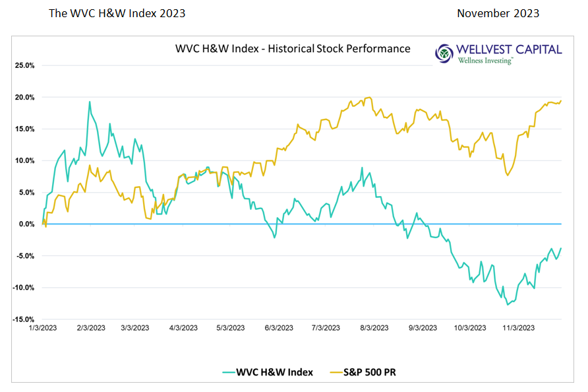Select "The WVC H&W Index 2023" heading
588x392 pixels.
point(117,13)
